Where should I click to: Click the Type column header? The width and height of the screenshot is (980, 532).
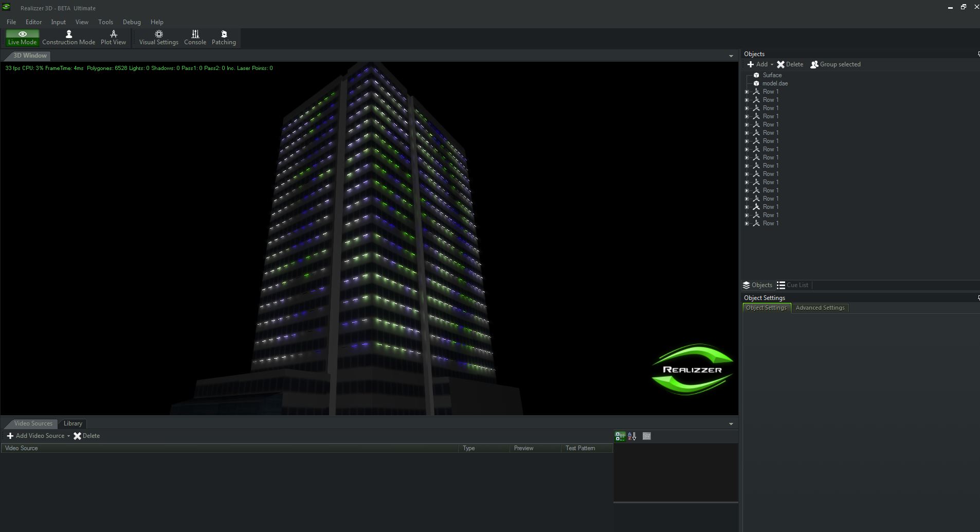(x=484, y=448)
